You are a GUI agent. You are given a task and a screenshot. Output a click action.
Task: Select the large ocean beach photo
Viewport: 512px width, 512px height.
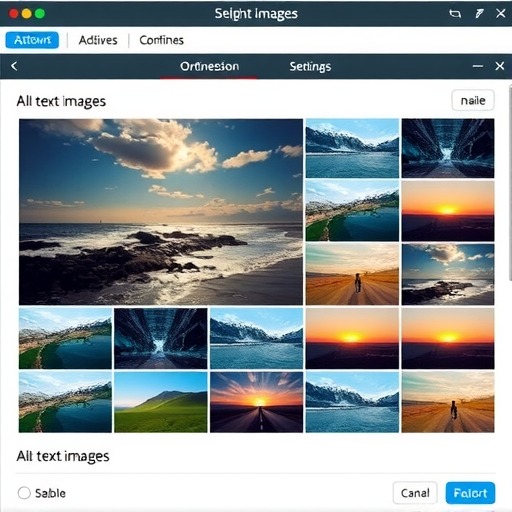tap(161, 212)
